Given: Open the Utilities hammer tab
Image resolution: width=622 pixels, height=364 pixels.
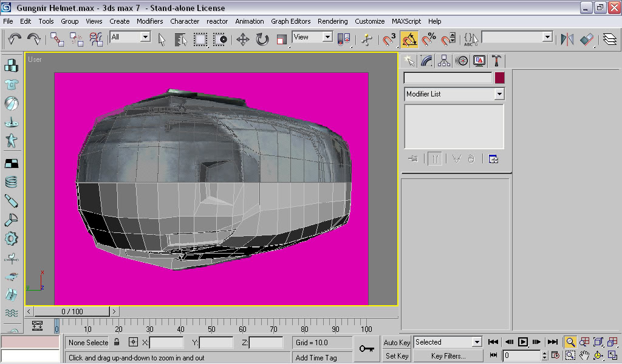Looking at the screenshot, I should 496,61.
